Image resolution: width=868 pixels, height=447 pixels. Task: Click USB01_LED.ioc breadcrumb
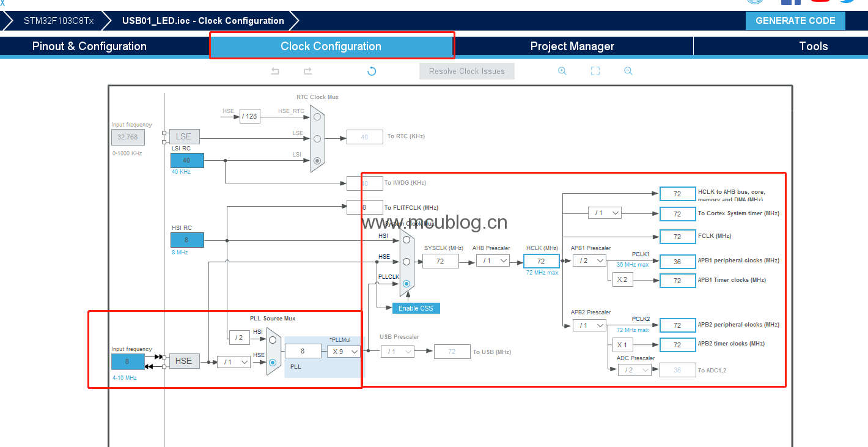[203, 21]
